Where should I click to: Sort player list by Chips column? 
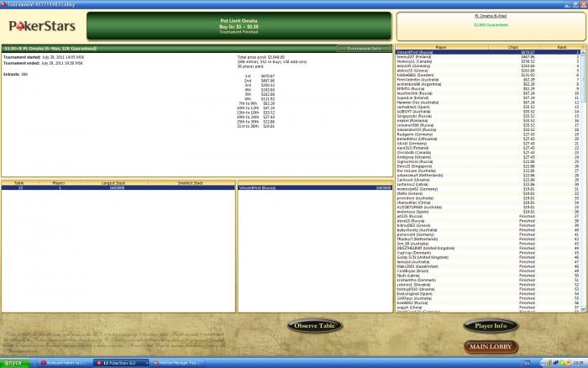[513, 47]
